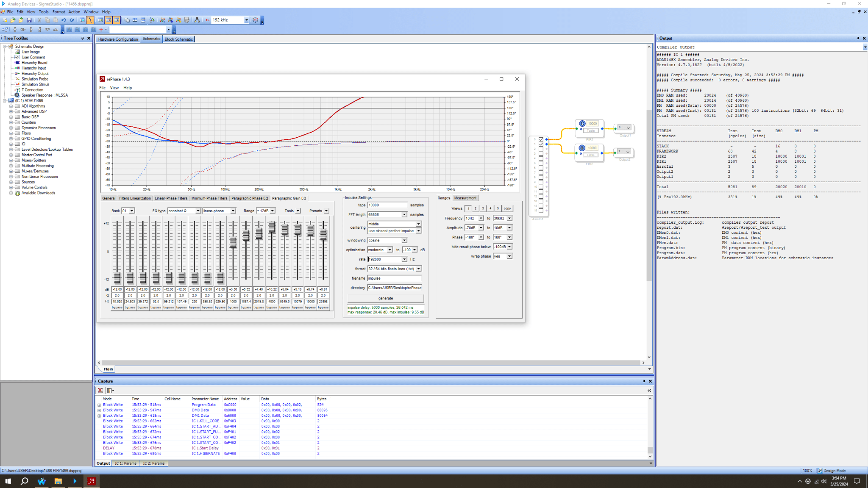Uncheck AsrcIn1 channel 1 checkbox
The height and width of the screenshot is (488, 868).
click(541, 144)
